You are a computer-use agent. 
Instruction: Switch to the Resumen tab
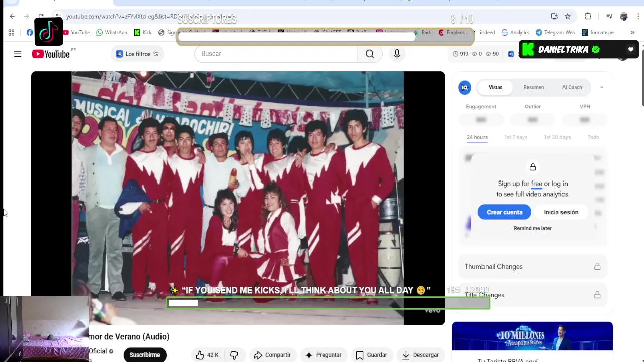533,87
